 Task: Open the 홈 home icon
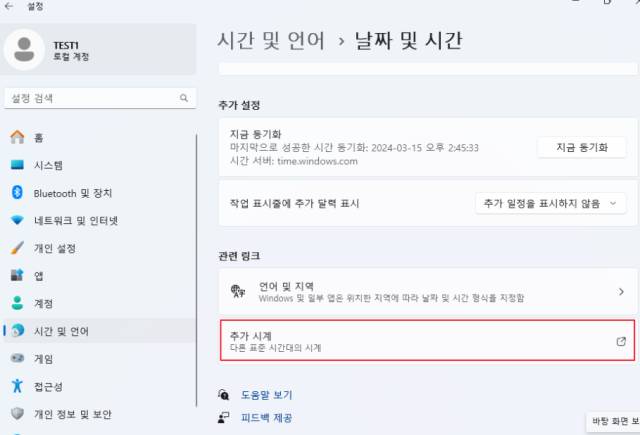(x=17, y=137)
